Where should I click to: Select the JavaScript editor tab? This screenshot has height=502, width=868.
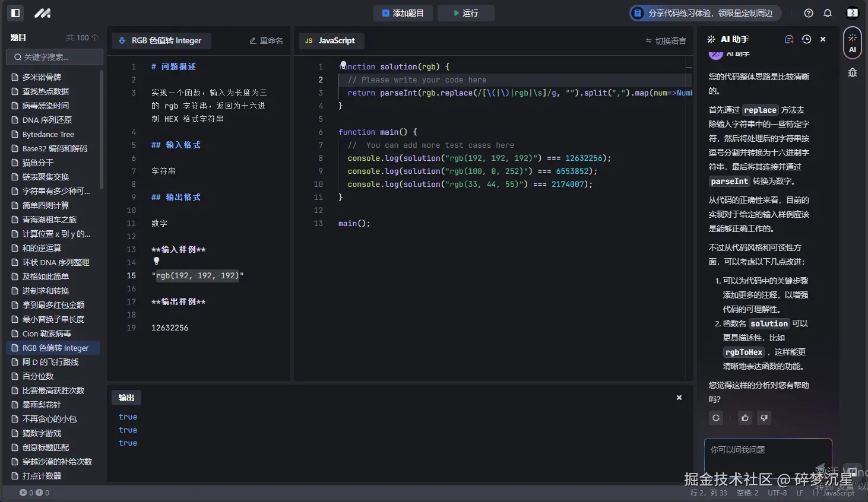pyautogui.click(x=331, y=40)
